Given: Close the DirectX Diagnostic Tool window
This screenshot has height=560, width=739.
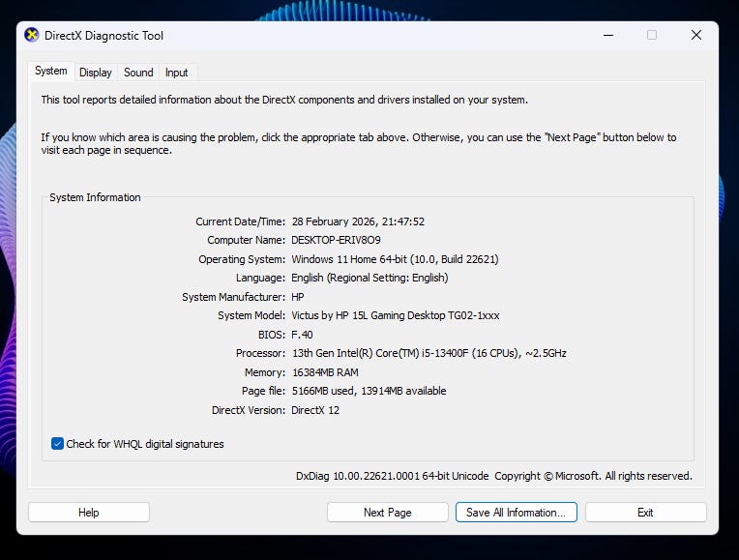Looking at the screenshot, I should tap(696, 36).
